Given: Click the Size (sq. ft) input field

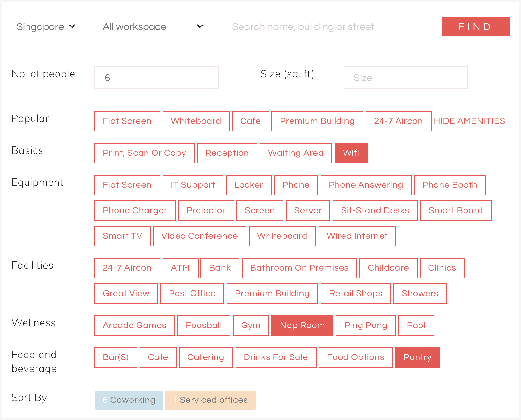Looking at the screenshot, I should pyautogui.click(x=406, y=78).
